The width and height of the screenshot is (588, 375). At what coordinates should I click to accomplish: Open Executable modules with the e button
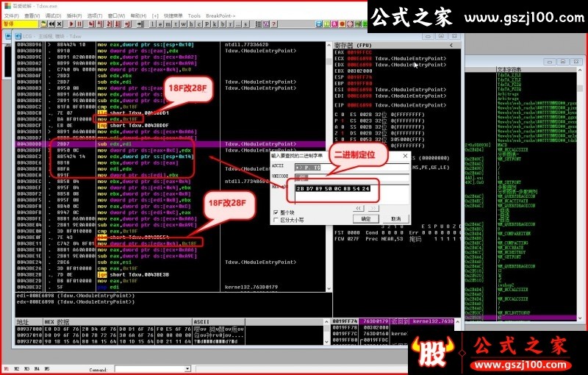(x=160, y=24)
